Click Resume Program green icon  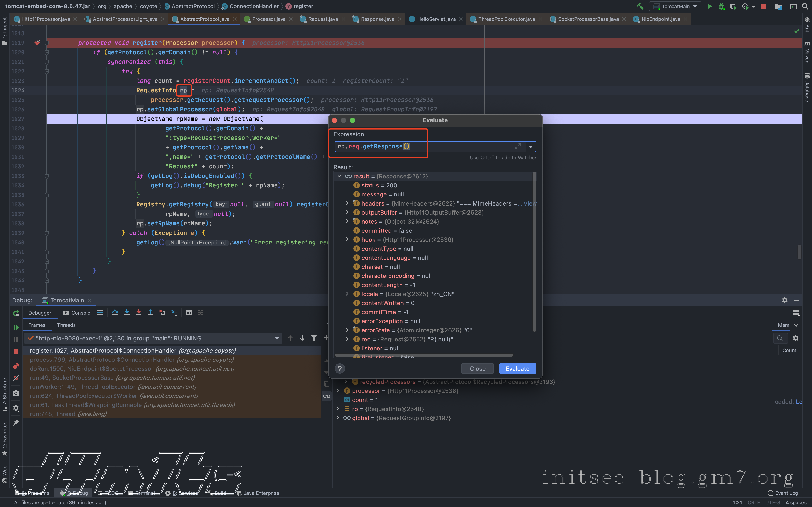[16, 327]
